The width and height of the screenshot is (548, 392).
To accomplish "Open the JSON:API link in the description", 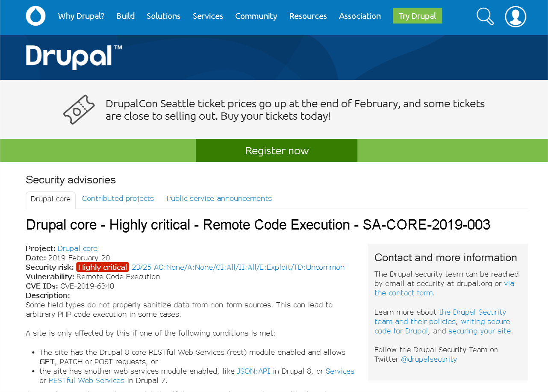I will pos(253,371).
